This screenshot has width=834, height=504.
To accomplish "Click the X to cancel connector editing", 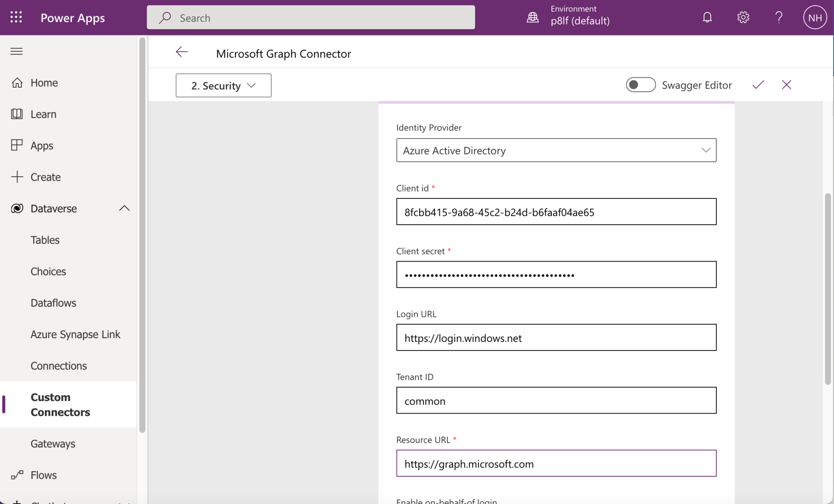I will [786, 85].
